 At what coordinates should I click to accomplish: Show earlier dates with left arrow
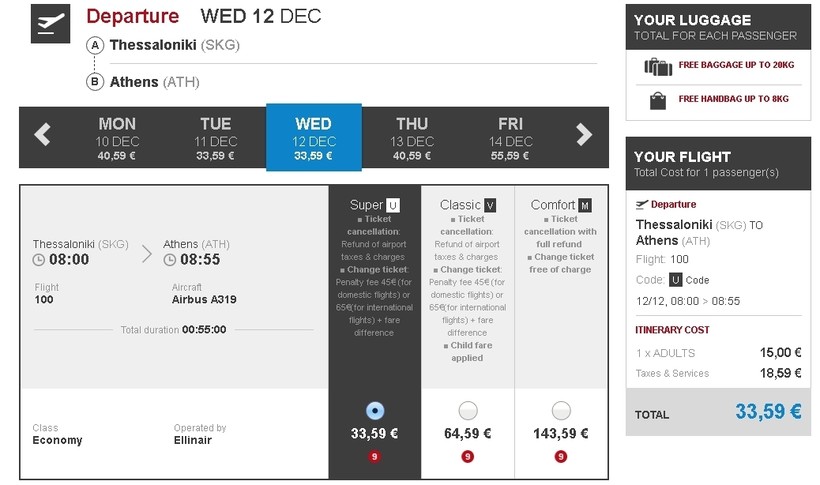tap(42, 135)
